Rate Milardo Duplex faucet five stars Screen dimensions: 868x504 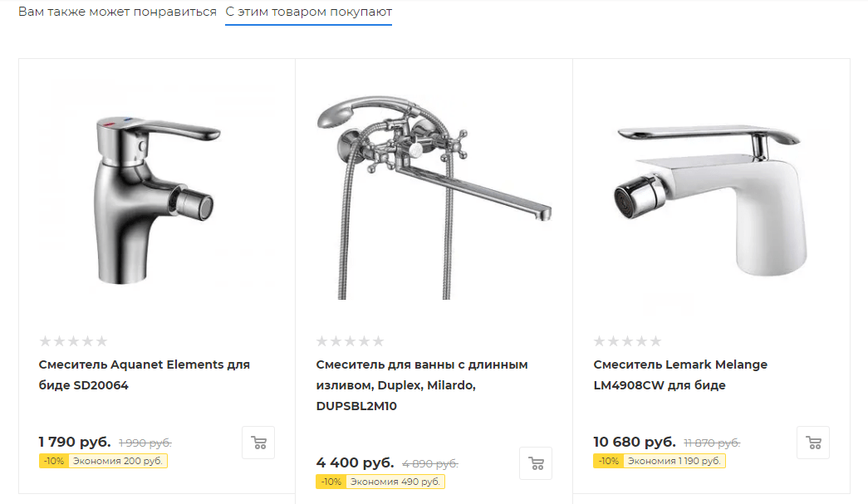tap(379, 341)
